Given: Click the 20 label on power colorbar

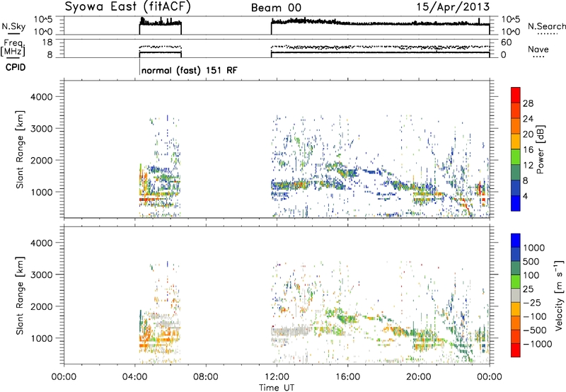Looking at the screenshot, I should click(528, 134).
